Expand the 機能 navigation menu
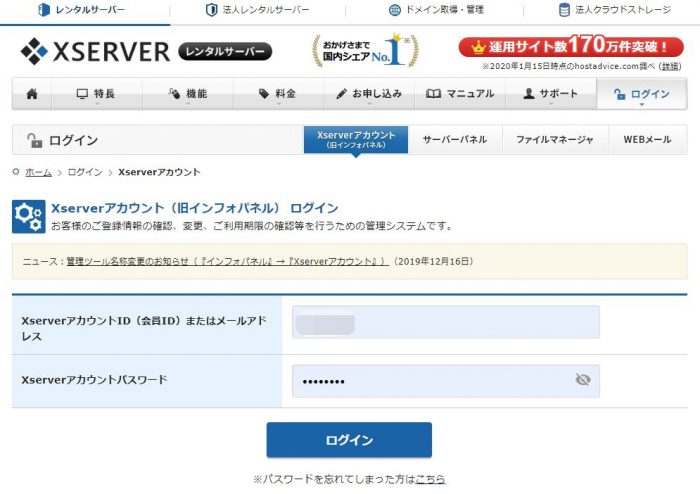The image size is (700, 494). click(x=188, y=94)
